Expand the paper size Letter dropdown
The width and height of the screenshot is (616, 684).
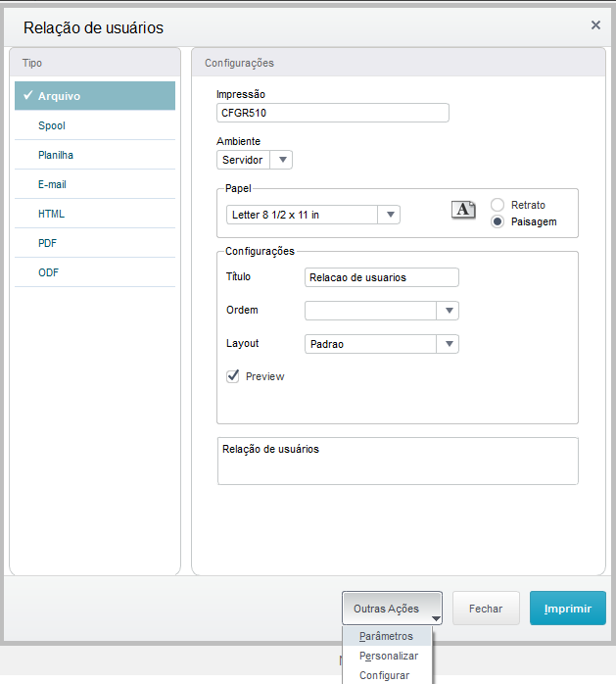[313, 215]
